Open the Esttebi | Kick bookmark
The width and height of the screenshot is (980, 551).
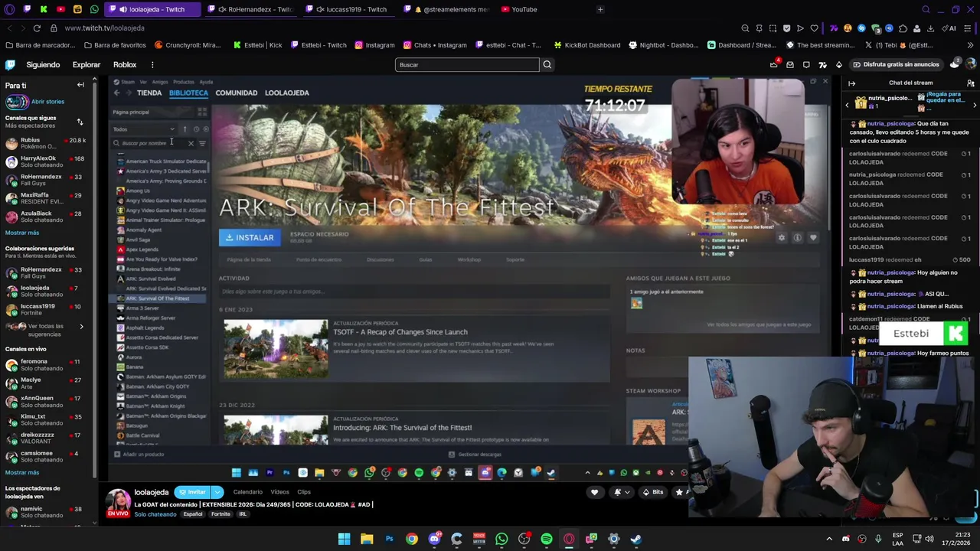pos(257,45)
